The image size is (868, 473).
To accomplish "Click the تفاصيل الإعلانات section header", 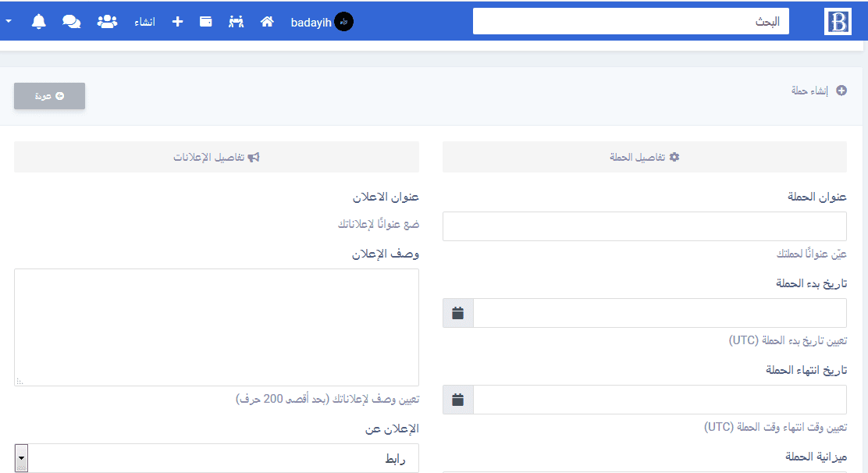I will [216, 157].
